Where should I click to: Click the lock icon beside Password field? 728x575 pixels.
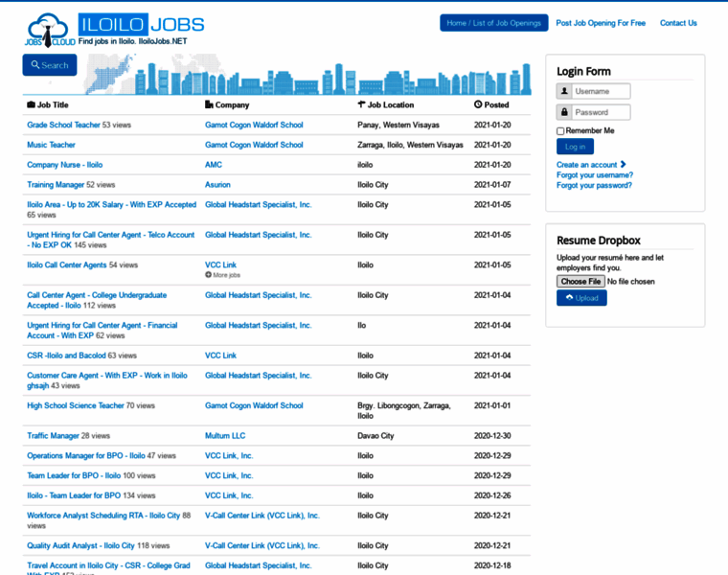pos(564,112)
